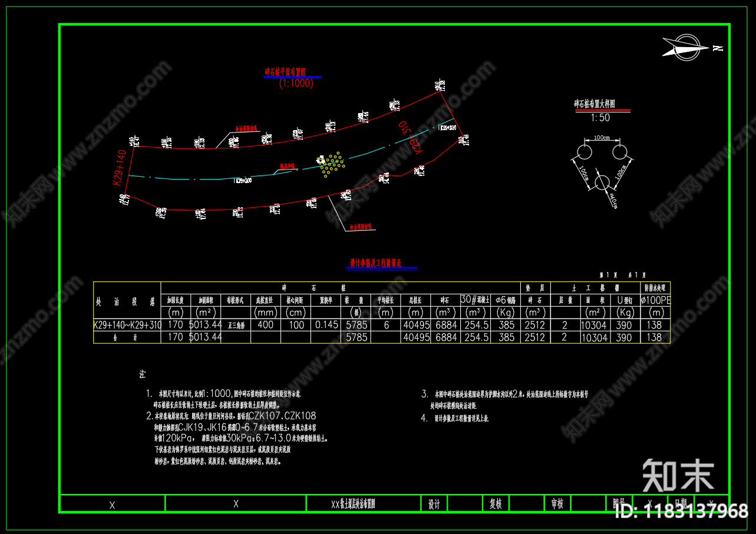Screen dimensions: 756x534
Task: Click '254.5' in the K29+140~K29+310 row
Action: 476,324
